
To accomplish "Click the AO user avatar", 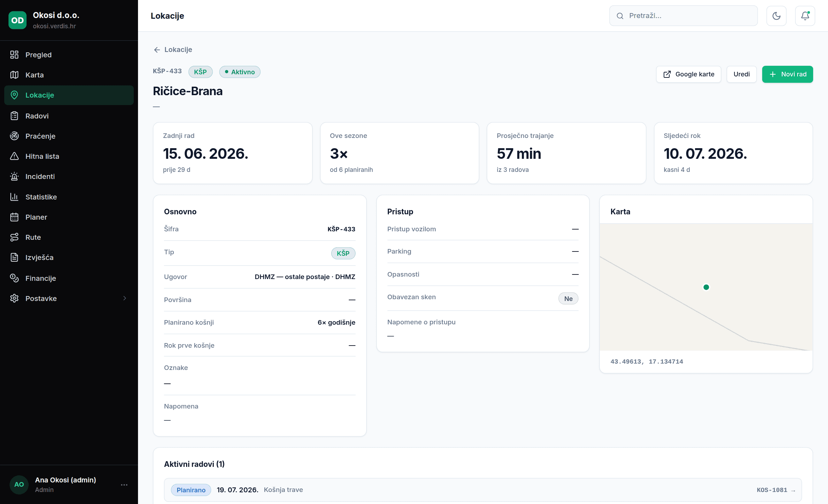I will 19,485.
